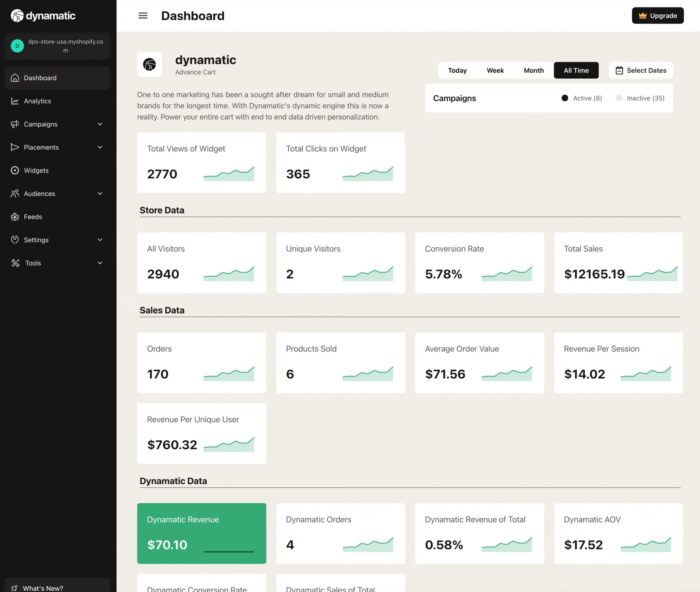Click the Placements flag icon

click(15, 147)
